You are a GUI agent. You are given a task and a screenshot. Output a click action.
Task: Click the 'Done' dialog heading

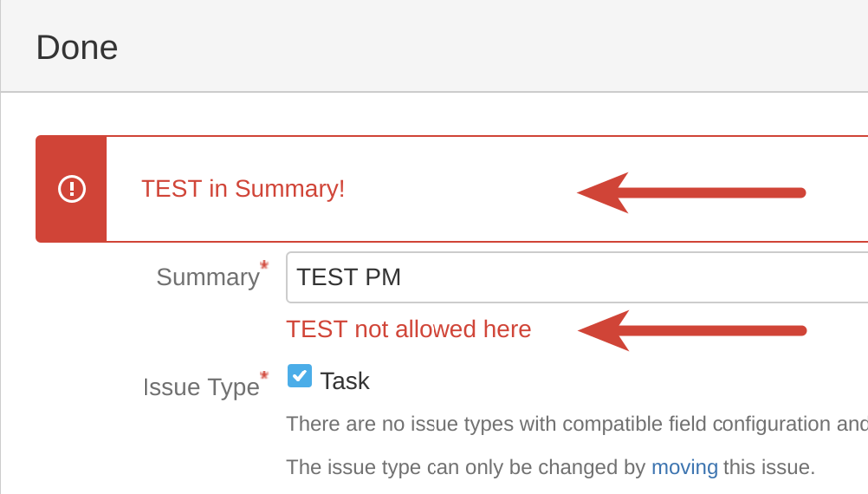[77, 47]
